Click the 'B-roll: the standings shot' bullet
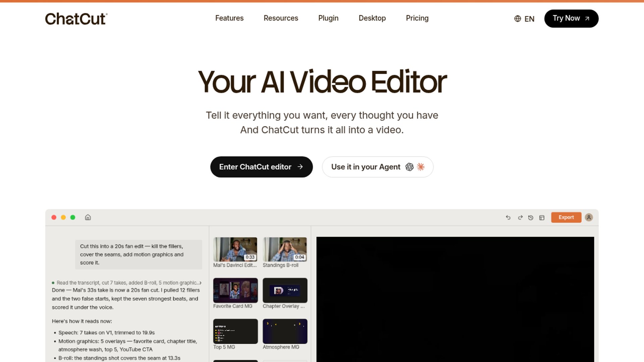The image size is (644, 362). click(119, 358)
